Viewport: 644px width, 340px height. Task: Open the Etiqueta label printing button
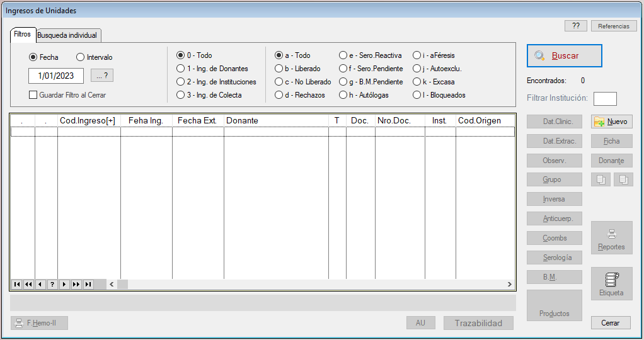611,284
